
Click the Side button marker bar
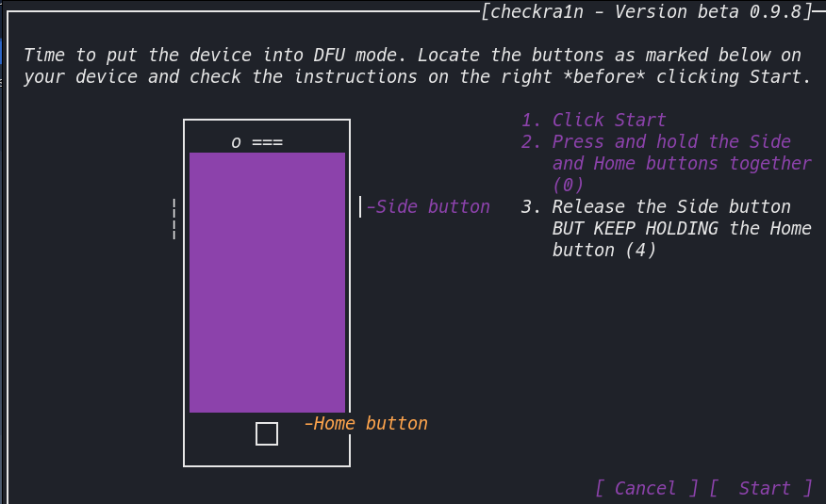click(360, 206)
